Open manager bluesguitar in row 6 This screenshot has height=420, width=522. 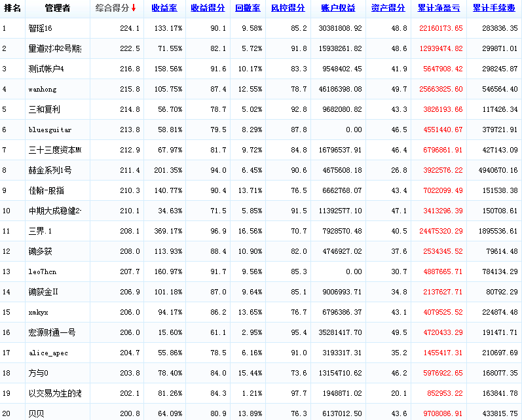pos(49,130)
